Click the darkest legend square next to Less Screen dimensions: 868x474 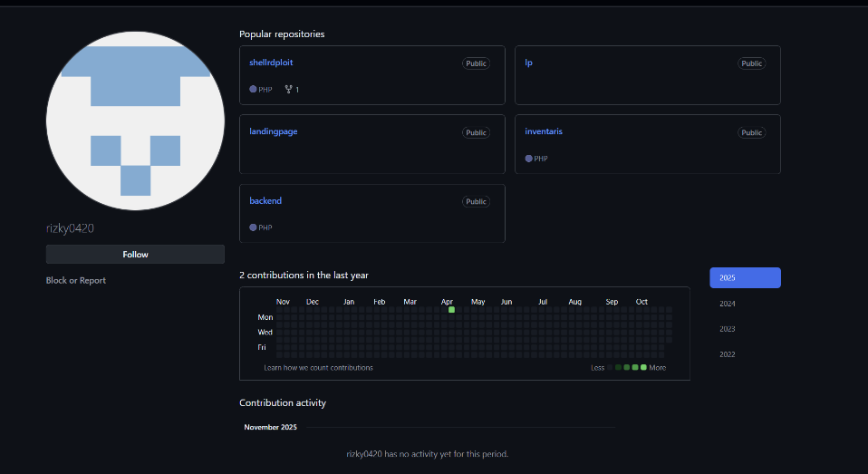click(611, 367)
